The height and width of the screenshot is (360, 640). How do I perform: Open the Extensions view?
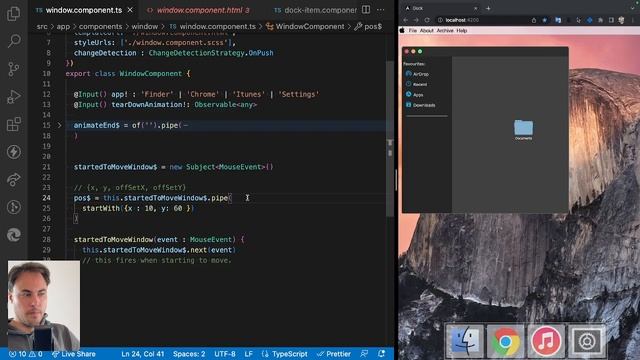[x=13, y=124]
